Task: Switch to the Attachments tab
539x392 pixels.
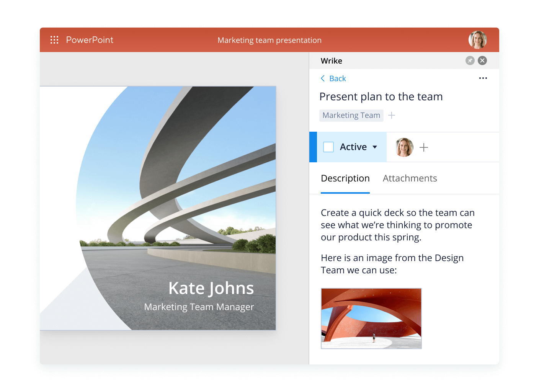Action: (x=410, y=178)
